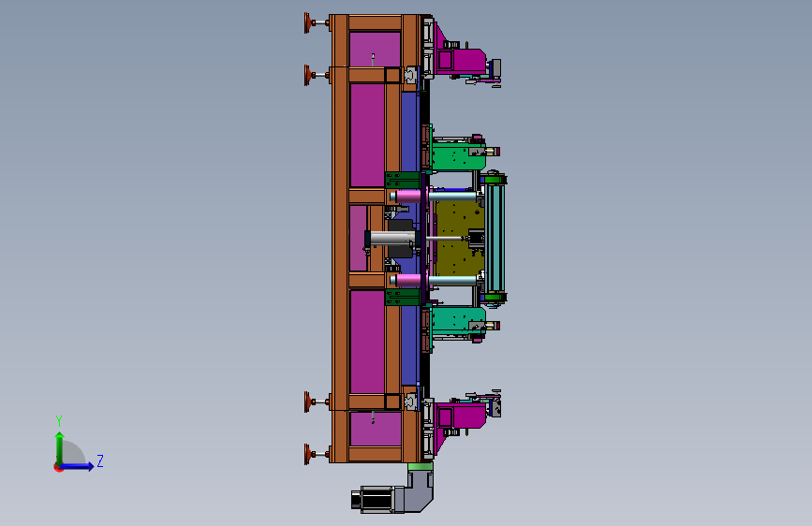Select the large lower magenta side panel
The width and height of the screenshot is (812, 526).
coord(367,343)
